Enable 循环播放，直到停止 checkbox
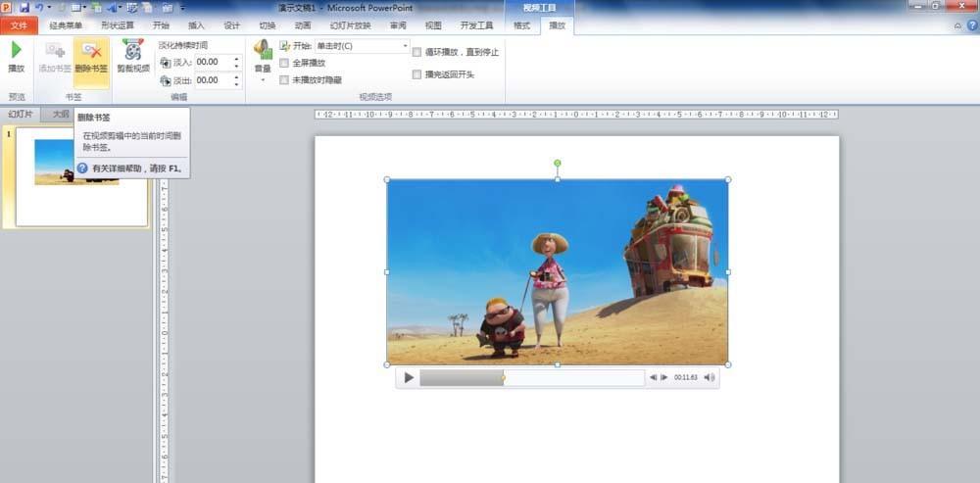Viewport: 980px width, 483px height. 416,53
